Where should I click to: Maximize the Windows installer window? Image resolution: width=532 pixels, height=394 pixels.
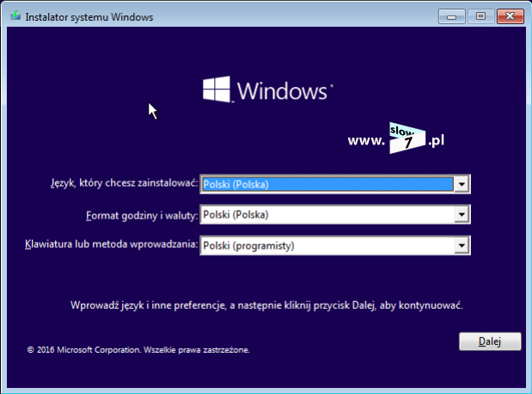(x=480, y=16)
